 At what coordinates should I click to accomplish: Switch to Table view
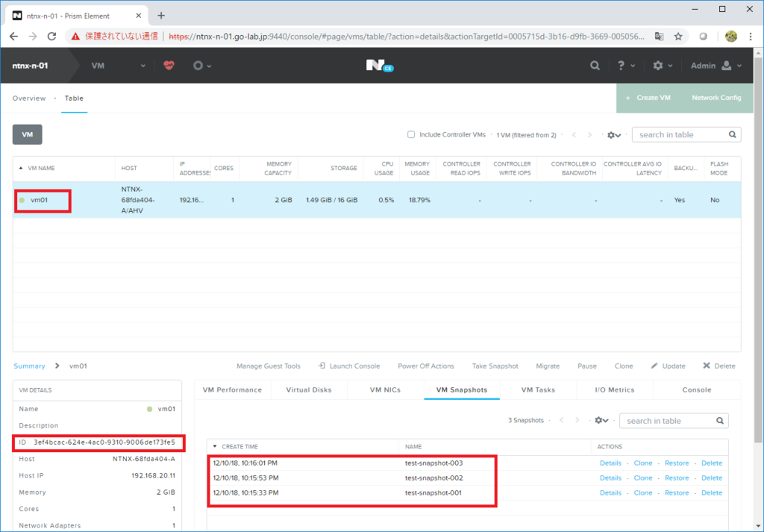[x=74, y=98]
